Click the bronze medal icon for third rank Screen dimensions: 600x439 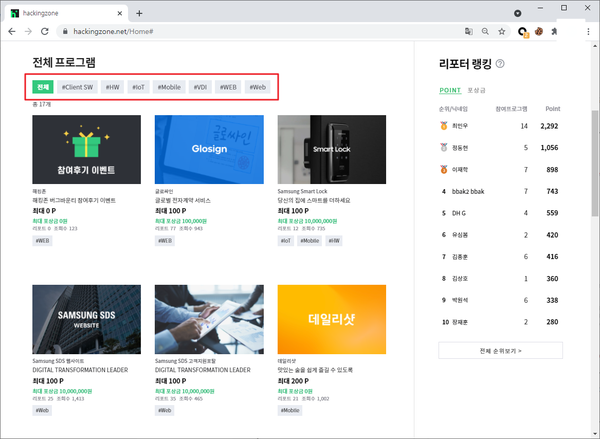444,169
